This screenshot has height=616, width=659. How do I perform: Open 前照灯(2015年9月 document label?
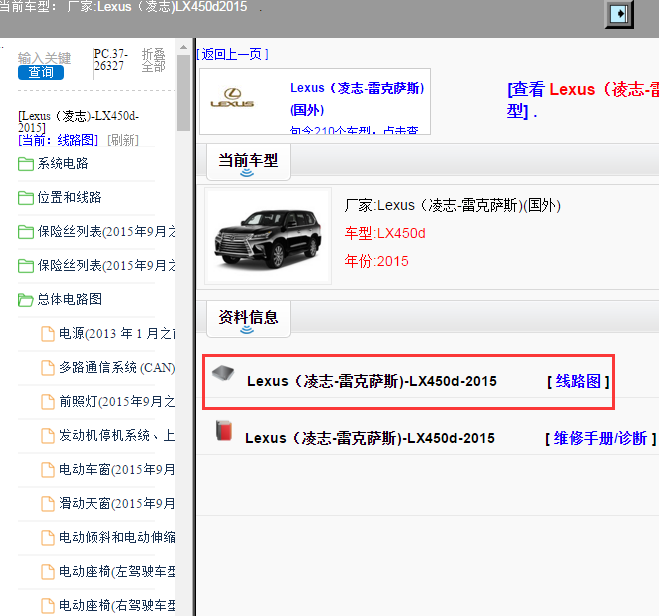pos(117,401)
